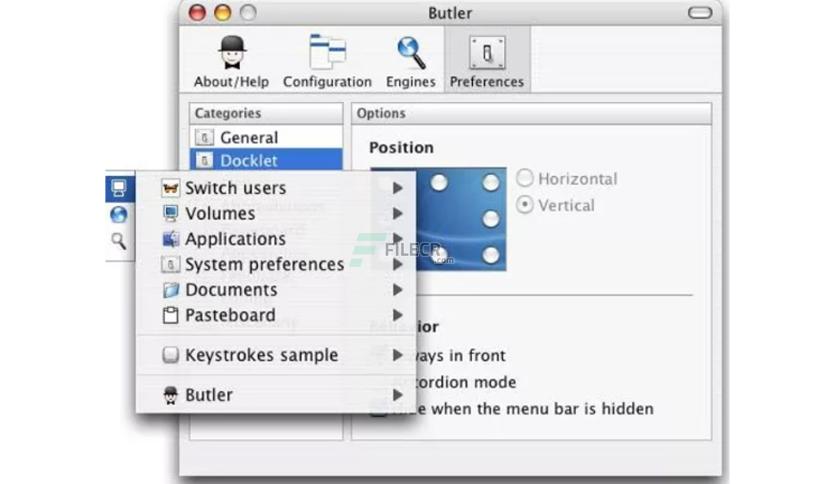This screenshot has height=484, width=836.
Task: Open the Documents menu entry
Action: [x=276, y=290]
